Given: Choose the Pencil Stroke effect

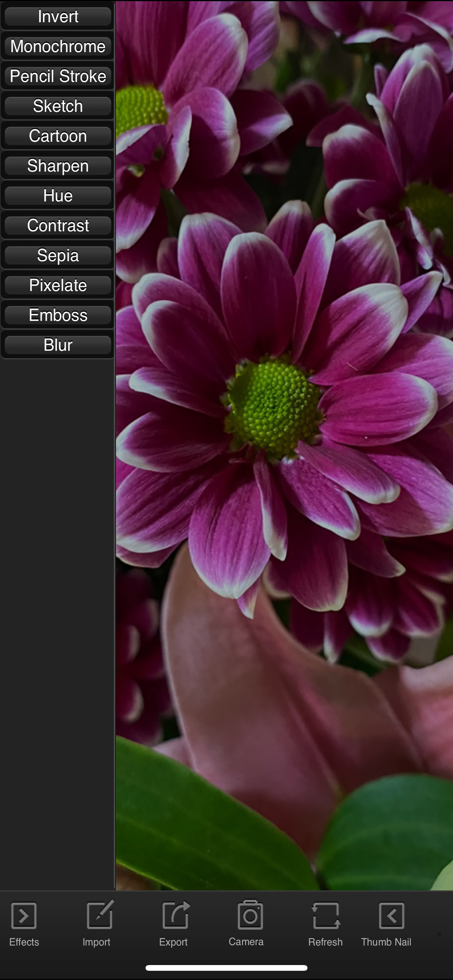Looking at the screenshot, I should [x=58, y=76].
